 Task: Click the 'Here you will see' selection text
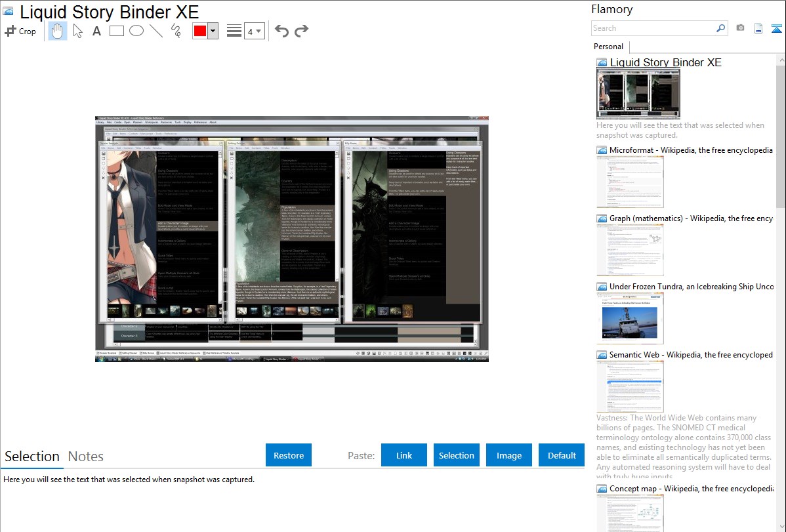(x=129, y=480)
